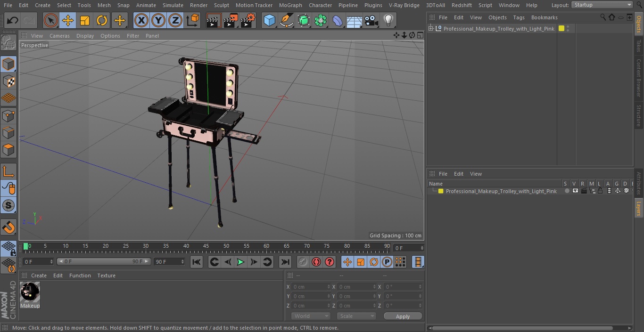Open the Content Browser side tab

(639, 78)
